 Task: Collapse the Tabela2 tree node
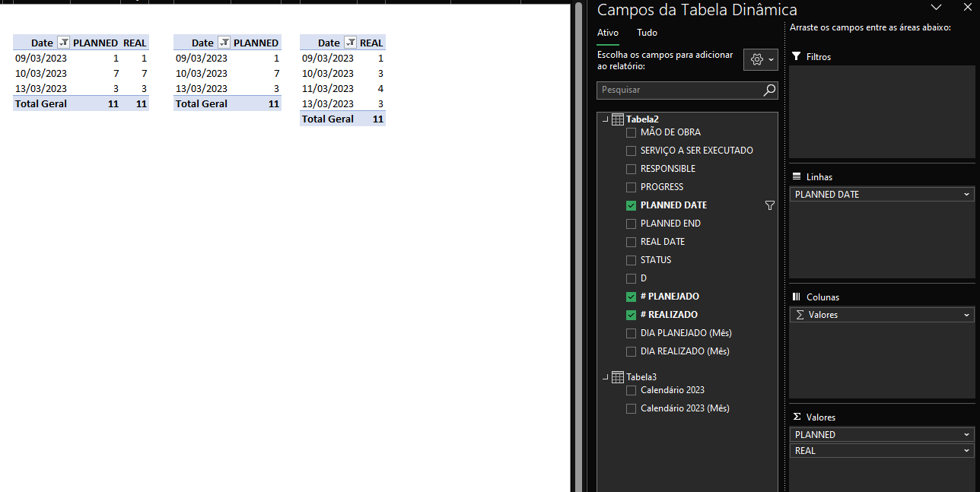click(x=606, y=119)
